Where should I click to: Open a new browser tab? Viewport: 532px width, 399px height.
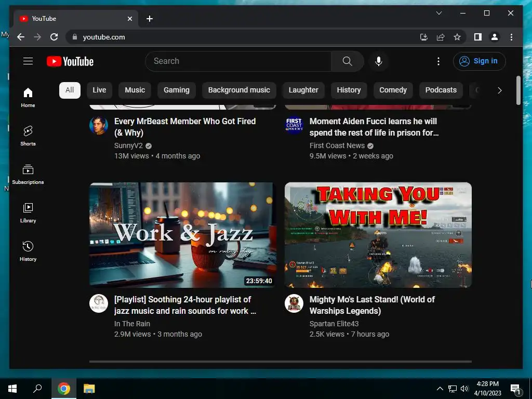tap(150, 19)
